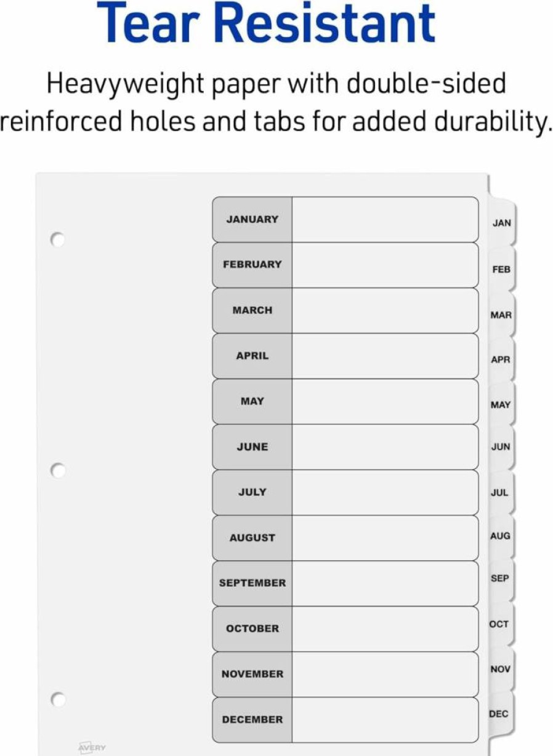553x756 pixels.
Task: Click the JANUARY label cell
Action: pyautogui.click(x=252, y=219)
